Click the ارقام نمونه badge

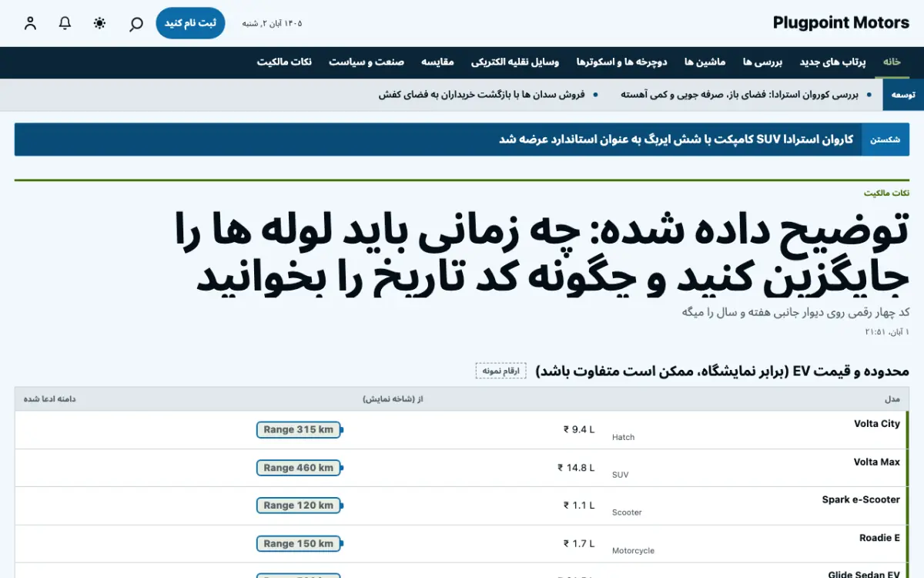click(x=500, y=371)
